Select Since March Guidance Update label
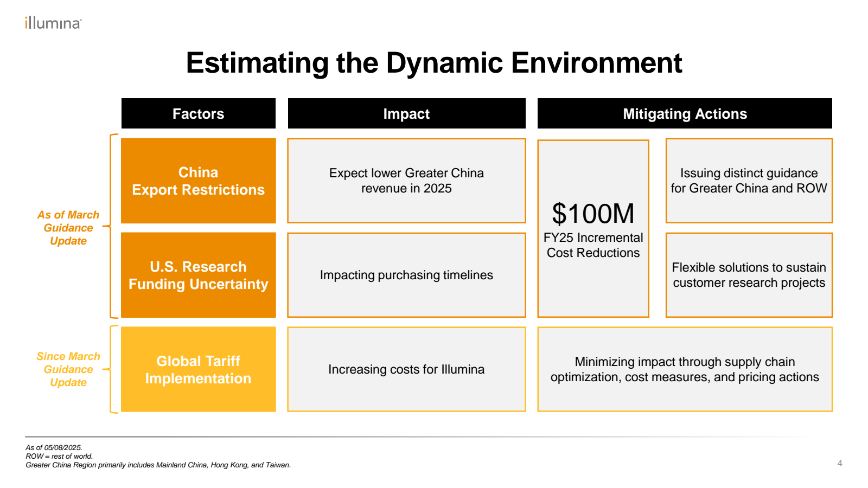Viewport: 868px width, 488px height. (x=68, y=370)
